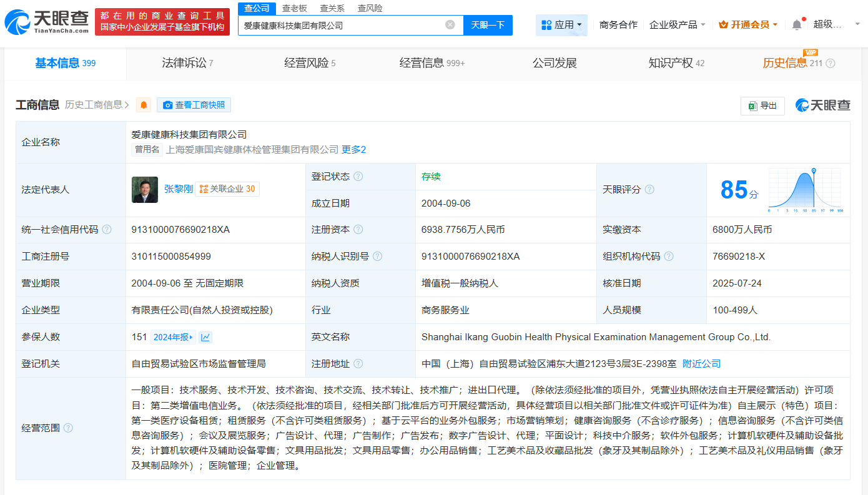The width and height of the screenshot is (868, 495).
Task: Open the 应用 dropdown
Action: [x=561, y=25]
